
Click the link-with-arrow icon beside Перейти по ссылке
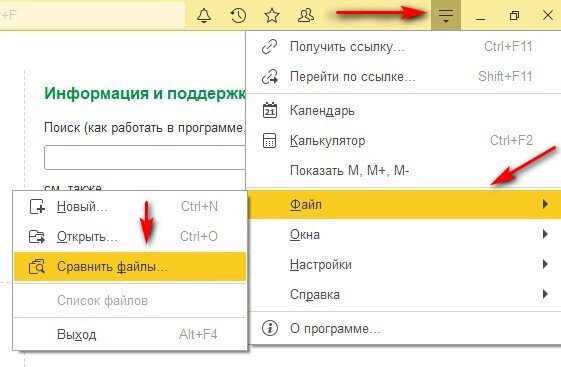coord(270,77)
